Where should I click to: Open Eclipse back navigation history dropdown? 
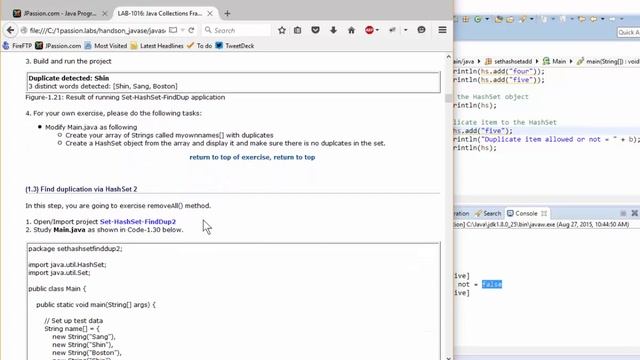602,19
